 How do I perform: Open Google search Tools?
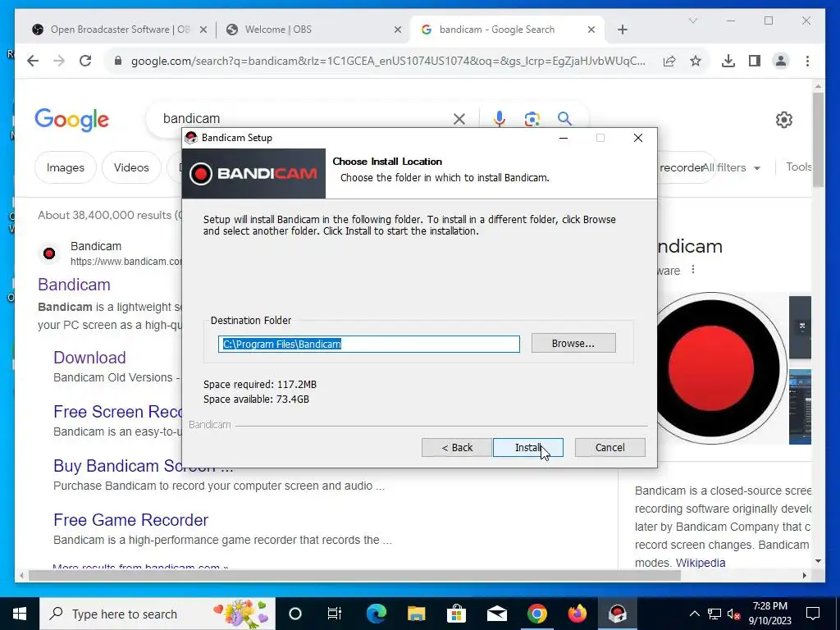pyautogui.click(x=798, y=167)
